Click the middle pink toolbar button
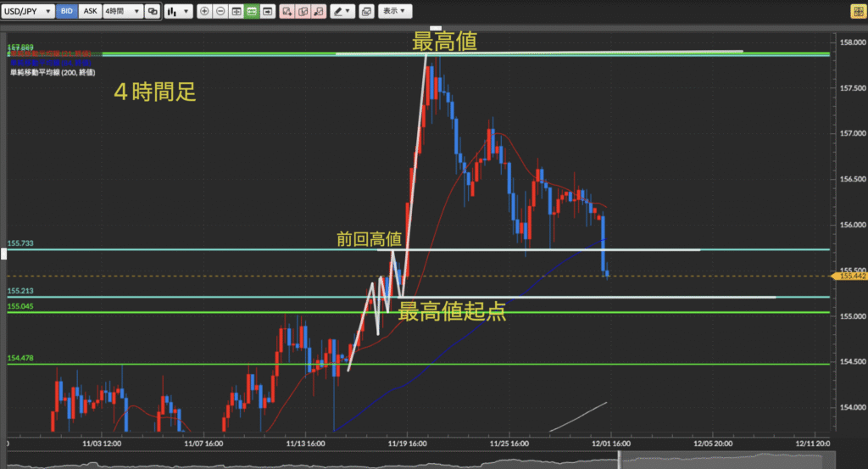The image size is (868, 469). (x=303, y=12)
